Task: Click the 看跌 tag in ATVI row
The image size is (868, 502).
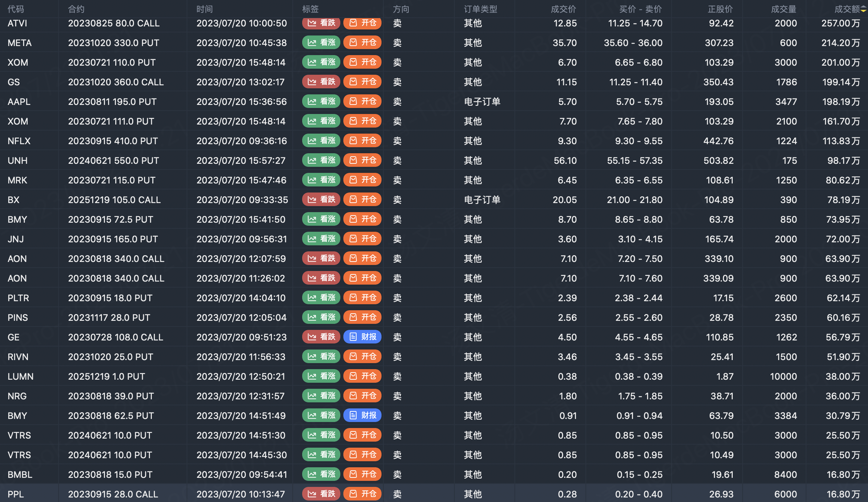Action: coord(321,23)
